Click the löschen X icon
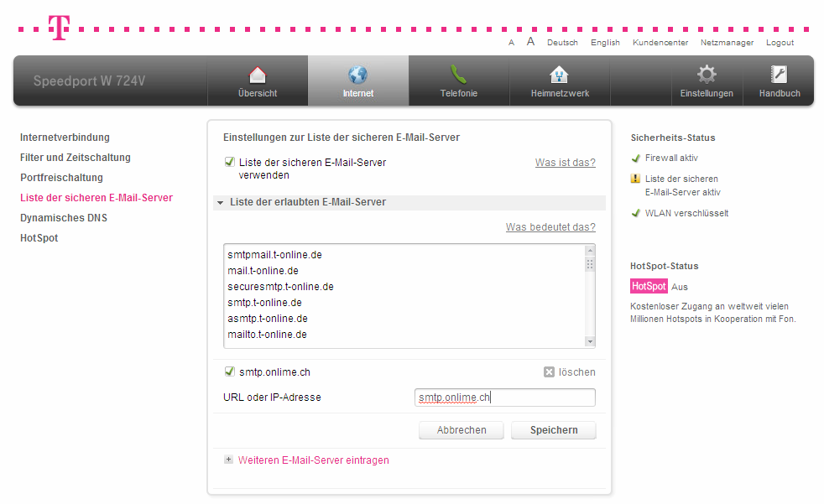Screen dimensions: 824x504 coord(549,372)
